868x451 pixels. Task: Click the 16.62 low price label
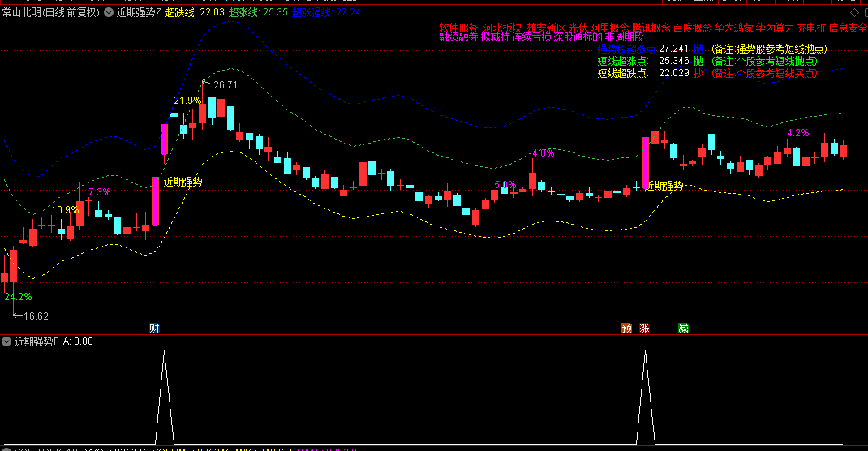click(x=36, y=316)
